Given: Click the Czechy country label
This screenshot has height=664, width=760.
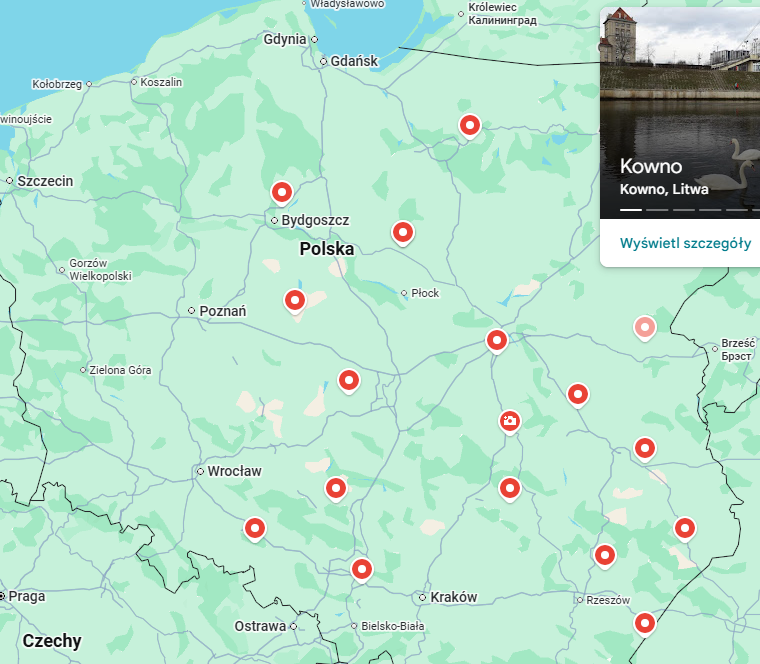Looking at the screenshot, I should pos(52,641).
